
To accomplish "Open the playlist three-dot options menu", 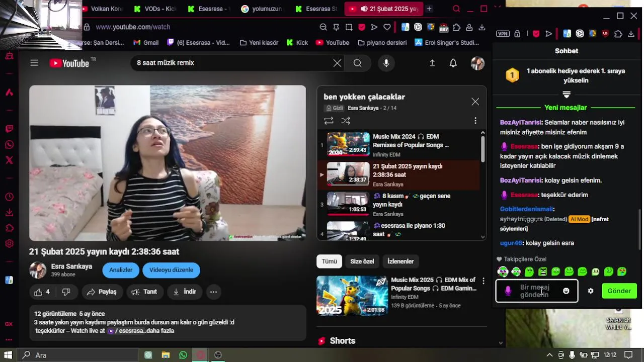I will [475, 121].
